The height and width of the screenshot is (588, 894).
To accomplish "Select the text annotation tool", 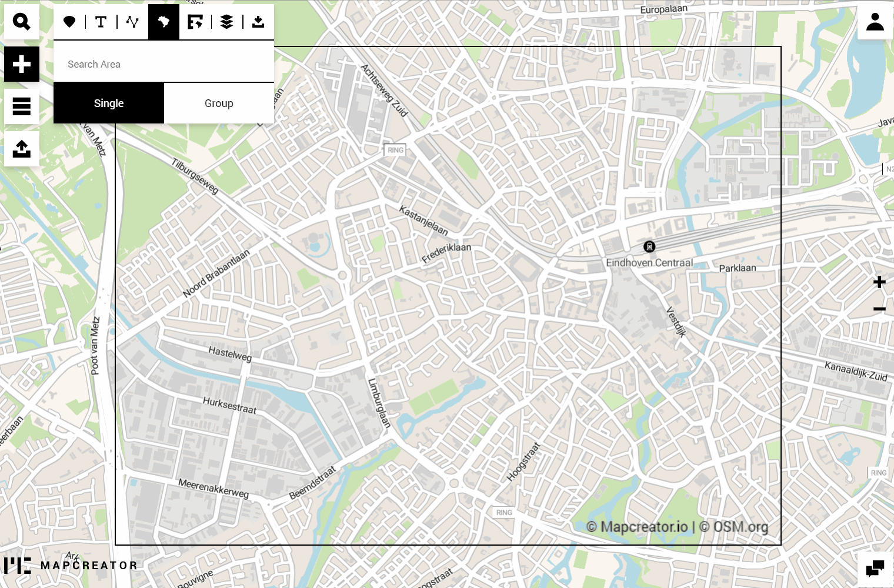I will 101,22.
